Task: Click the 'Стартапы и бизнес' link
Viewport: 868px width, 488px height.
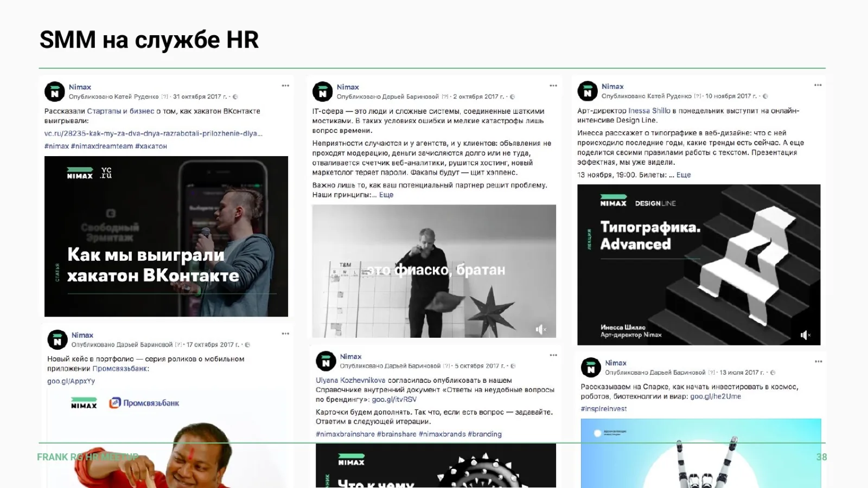Action: point(120,111)
